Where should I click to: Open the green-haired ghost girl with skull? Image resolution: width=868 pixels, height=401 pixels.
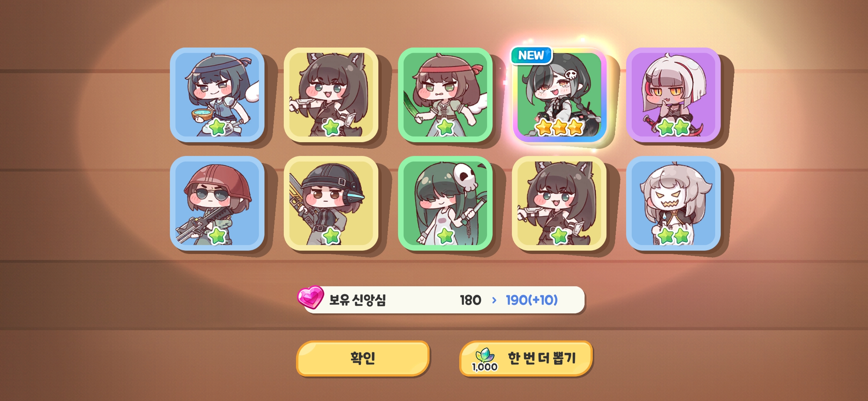coord(445,203)
